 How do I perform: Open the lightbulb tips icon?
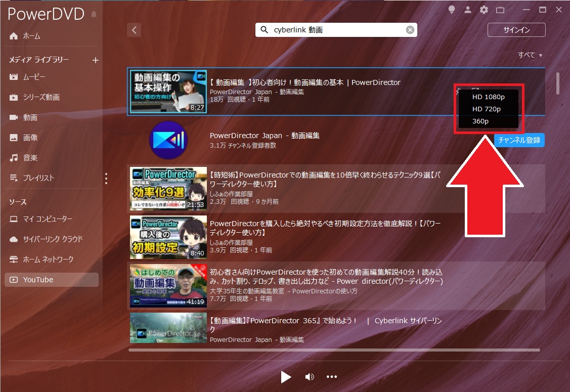[452, 10]
